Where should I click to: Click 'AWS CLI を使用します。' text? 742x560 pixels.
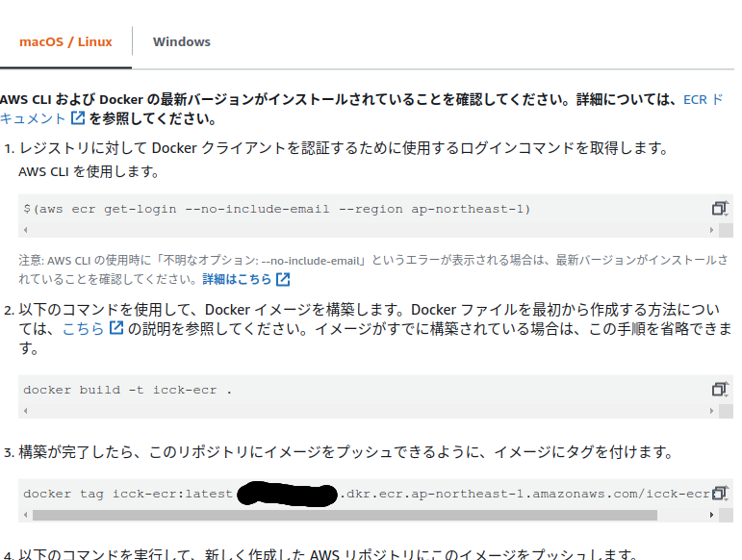[89, 171]
